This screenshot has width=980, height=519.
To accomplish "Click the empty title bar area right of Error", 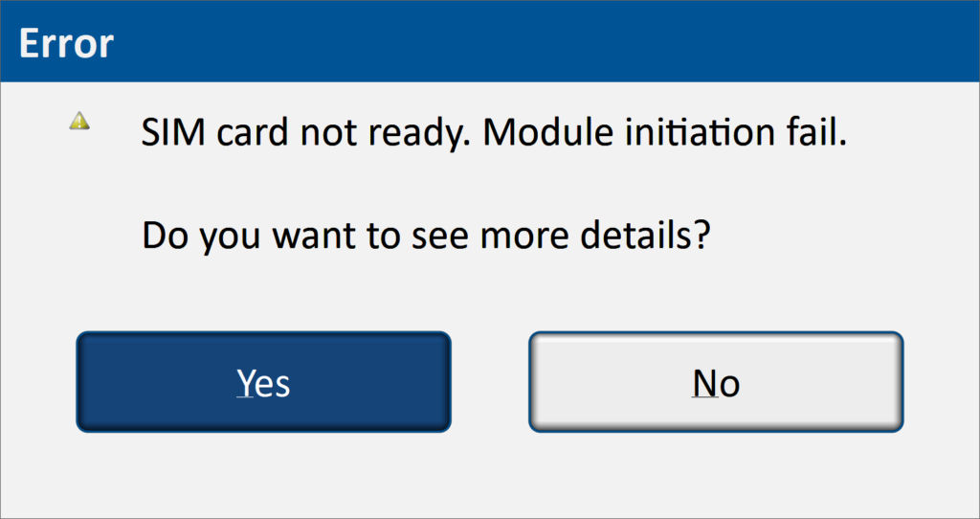I will click(574, 43).
